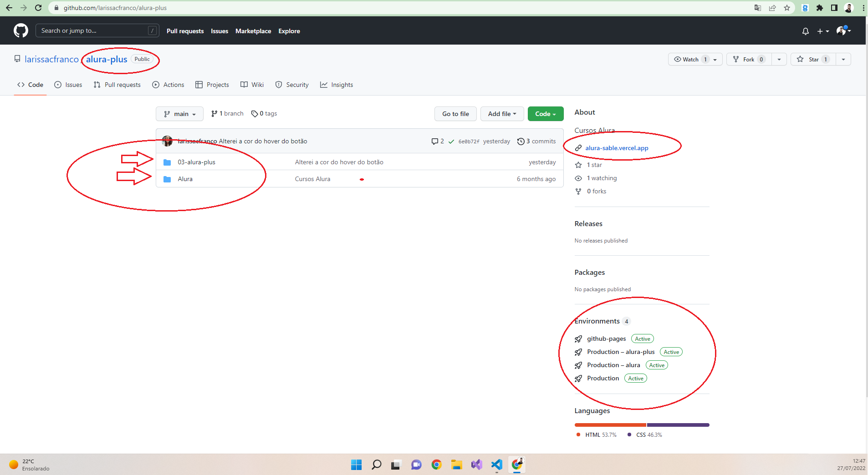
Task: Open Production – alura environment
Action: point(613,365)
